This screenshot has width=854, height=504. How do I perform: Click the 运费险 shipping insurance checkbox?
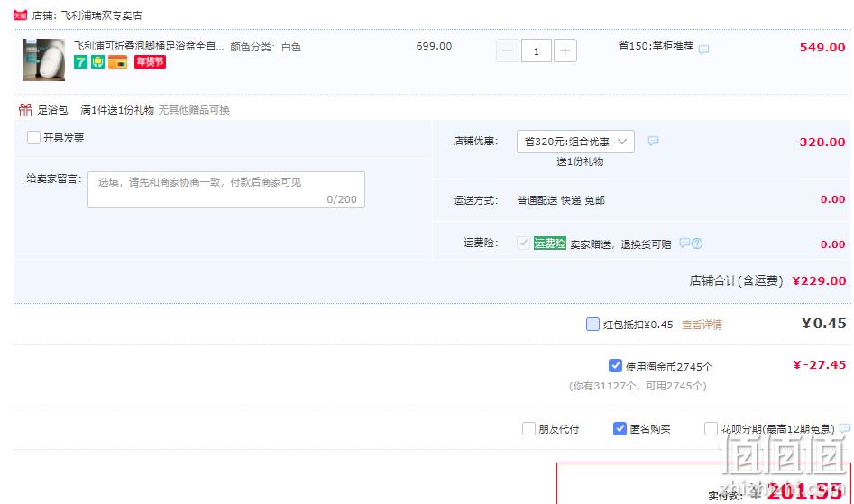523,243
